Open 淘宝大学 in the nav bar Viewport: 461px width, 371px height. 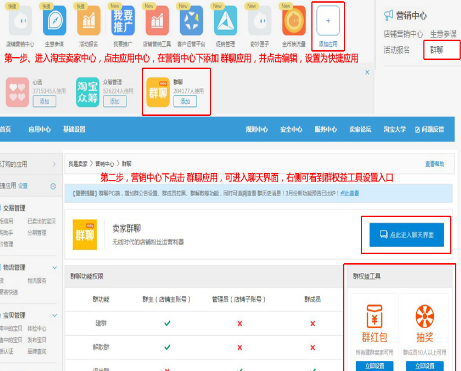(395, 129)
